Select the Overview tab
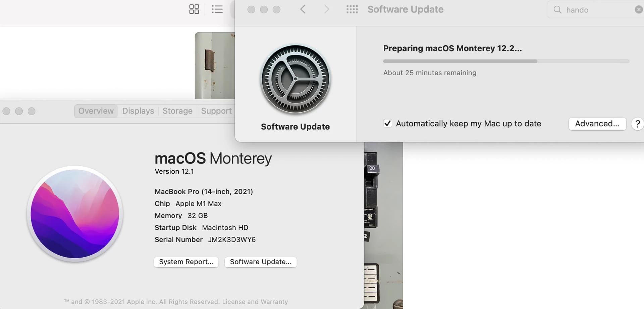The width and height of the screenshot is (644, 309). (96, 111)
